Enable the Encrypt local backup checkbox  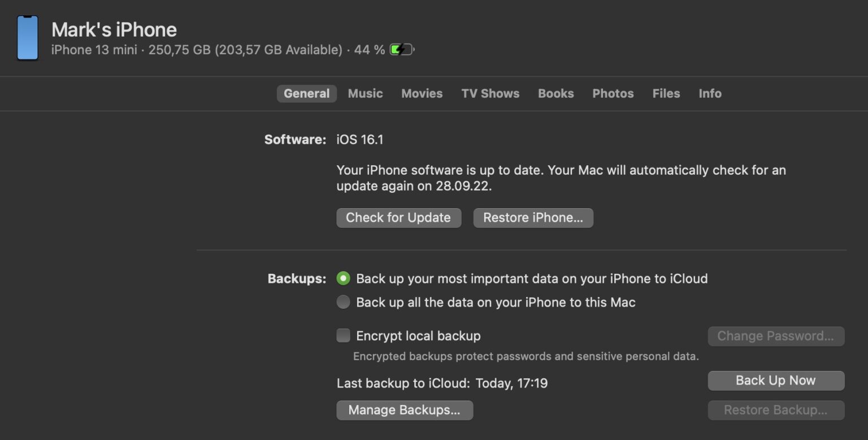343,335
